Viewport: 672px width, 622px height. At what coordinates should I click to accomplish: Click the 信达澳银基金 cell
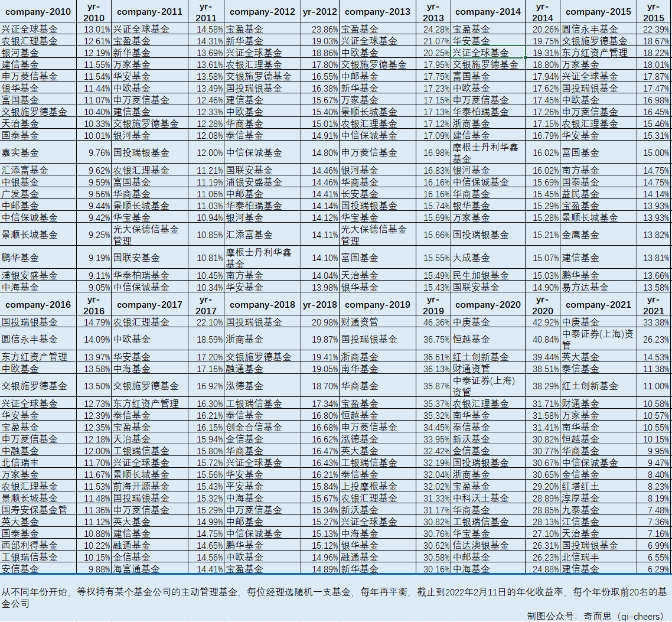[x=488, y=545]
